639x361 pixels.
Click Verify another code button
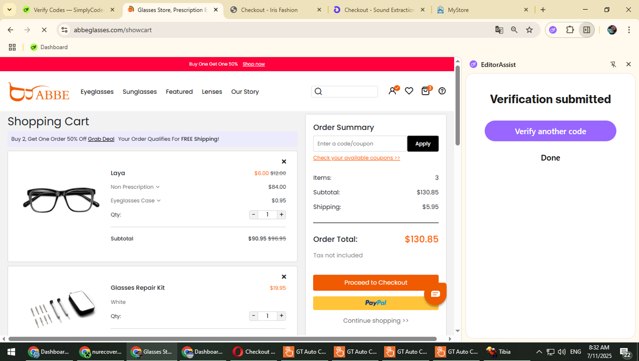click(x=550, y=131)
